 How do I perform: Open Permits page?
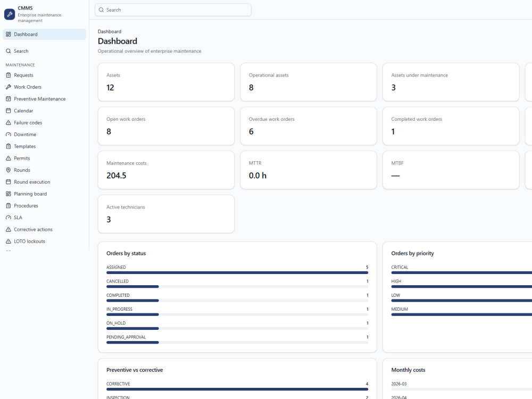[x=45, y=158]
